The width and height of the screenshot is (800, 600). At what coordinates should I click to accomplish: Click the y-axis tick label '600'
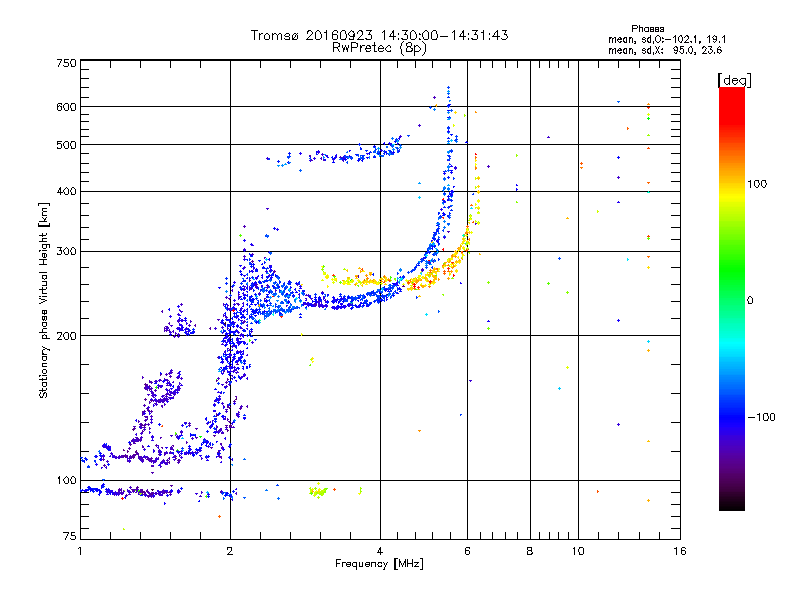click(66, 107)
